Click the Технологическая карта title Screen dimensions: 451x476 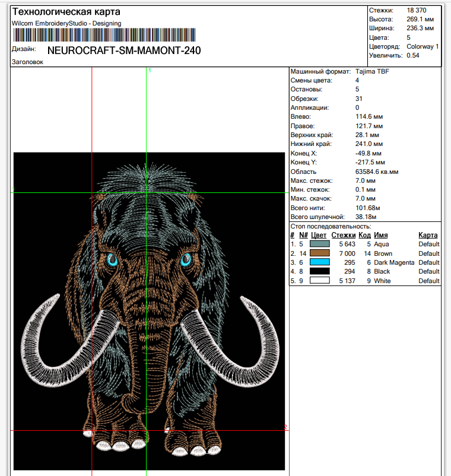(66, 12)
